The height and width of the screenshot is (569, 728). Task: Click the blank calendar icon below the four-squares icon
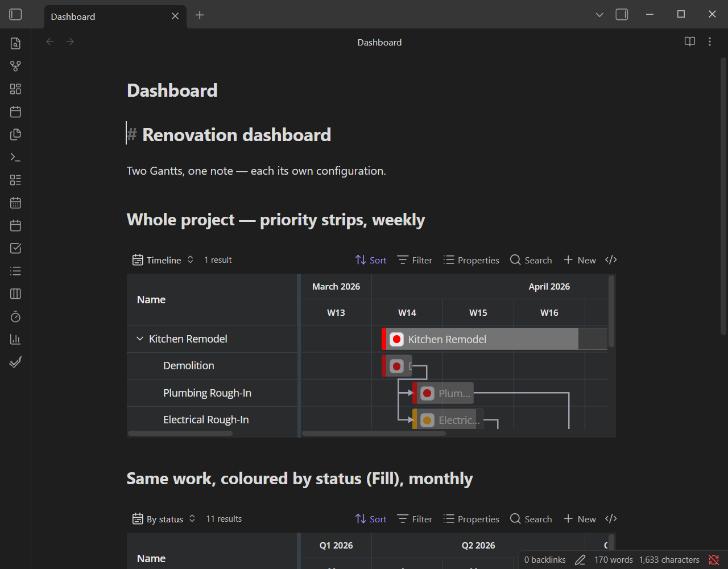15,112
